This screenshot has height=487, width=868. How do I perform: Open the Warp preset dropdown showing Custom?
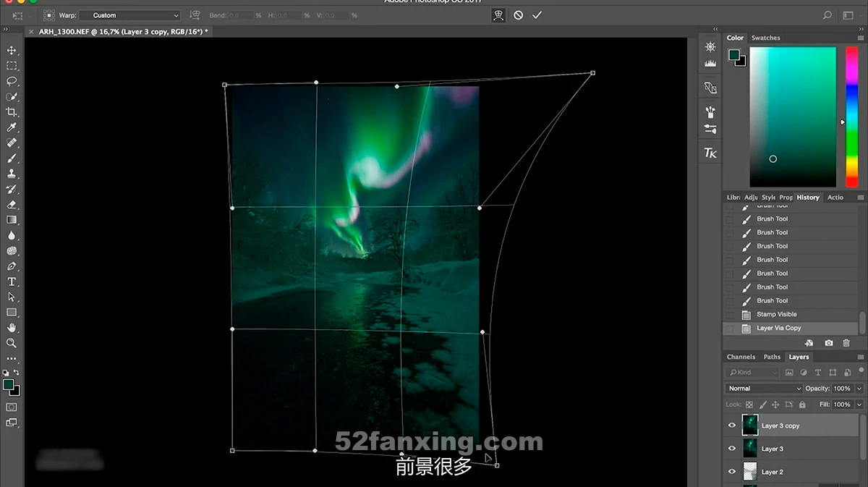[130, 15]
